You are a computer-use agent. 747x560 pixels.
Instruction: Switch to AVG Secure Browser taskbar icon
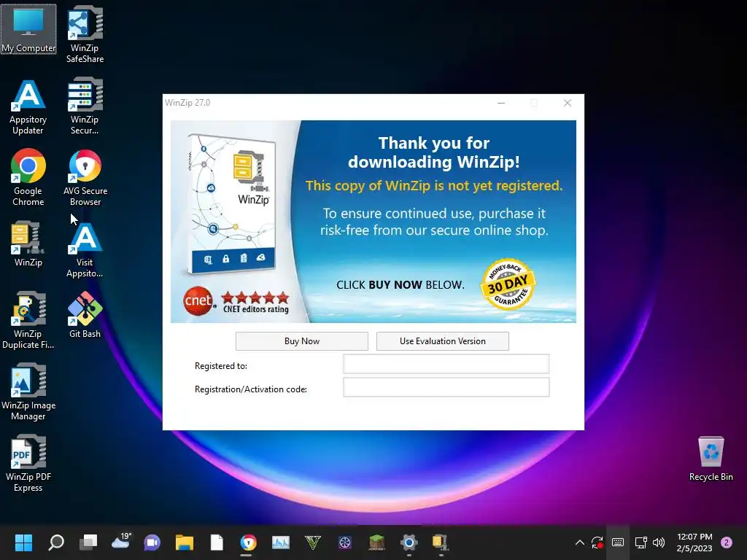(248, 542)
